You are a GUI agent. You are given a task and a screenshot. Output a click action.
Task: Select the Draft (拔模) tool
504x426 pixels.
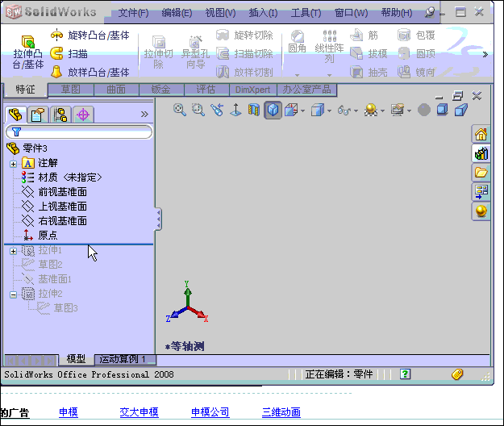[369, 54]
